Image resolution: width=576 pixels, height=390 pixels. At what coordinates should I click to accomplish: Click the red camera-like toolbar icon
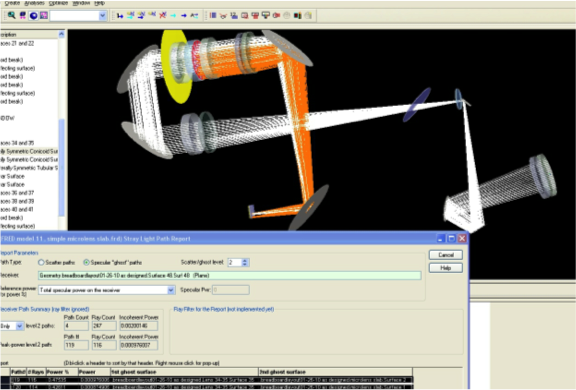point(276,15)
